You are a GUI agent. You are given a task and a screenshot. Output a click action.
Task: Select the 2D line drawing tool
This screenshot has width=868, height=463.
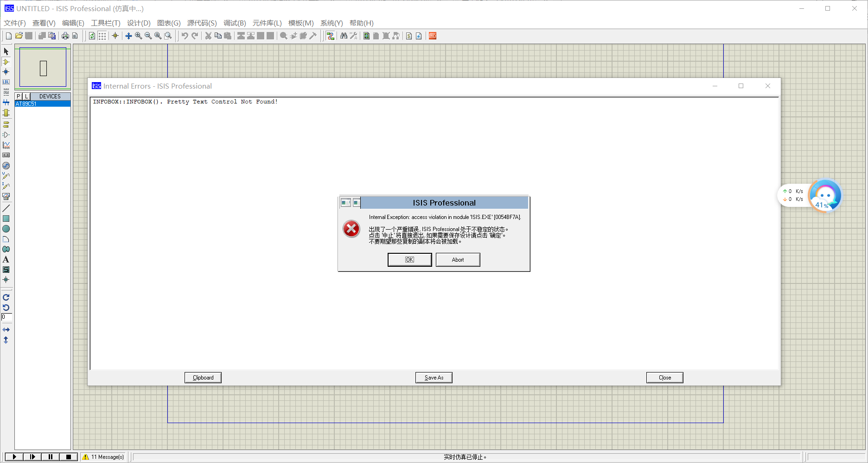[x=6, y=208]
